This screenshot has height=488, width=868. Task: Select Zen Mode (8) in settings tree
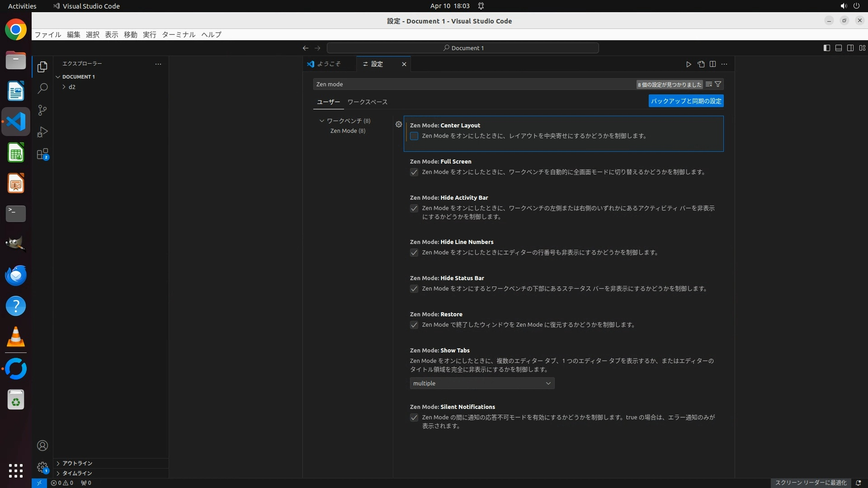pyautogui.click(x=347, y=131)
